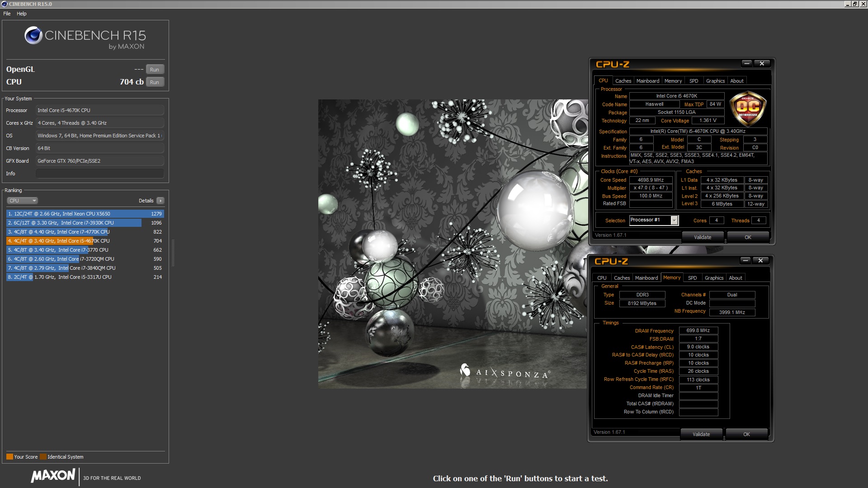Click Validate in upper CPU-Z window
868x488 pixels.
[703, 237]
